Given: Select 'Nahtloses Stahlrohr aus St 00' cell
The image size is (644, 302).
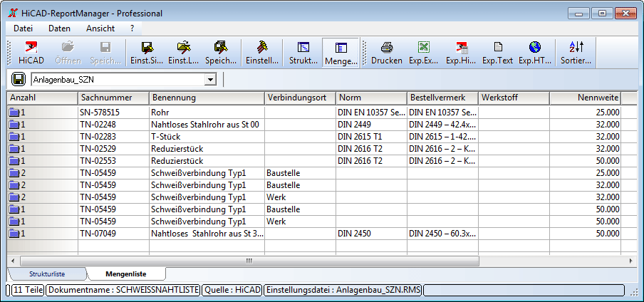Looking at the screenshot, I should click(x=207, y=125).
